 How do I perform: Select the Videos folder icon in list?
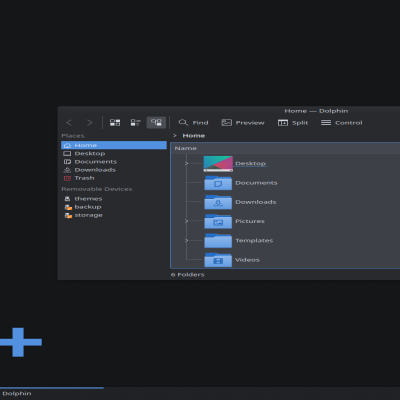click(x=218, y=260)
